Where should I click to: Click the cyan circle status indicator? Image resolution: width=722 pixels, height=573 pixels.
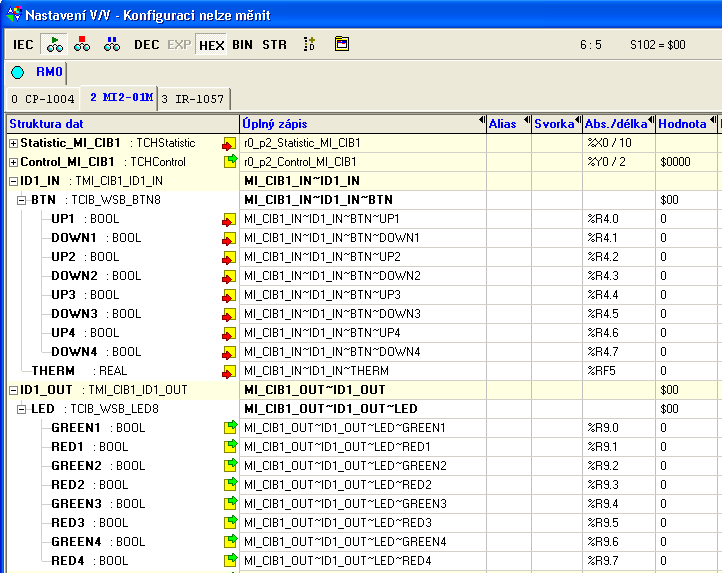coord(17,72)
